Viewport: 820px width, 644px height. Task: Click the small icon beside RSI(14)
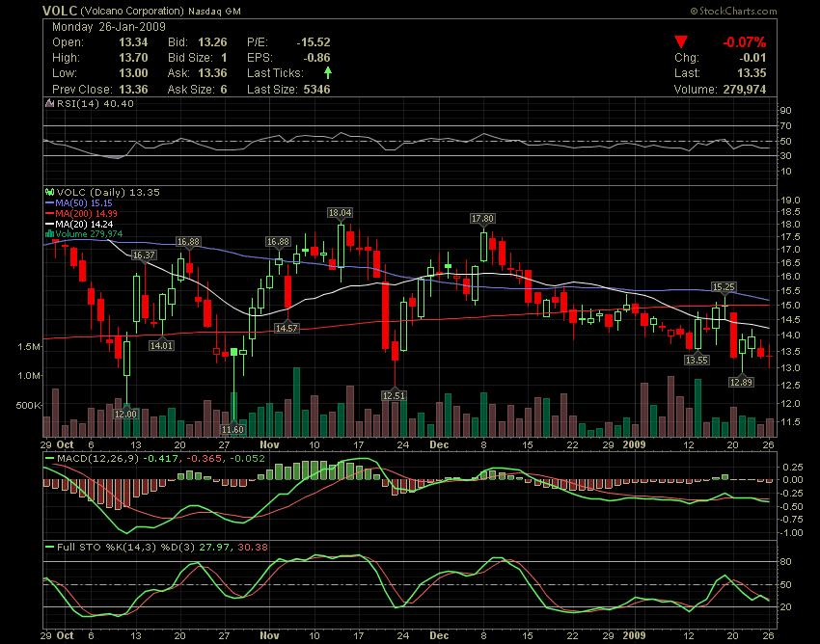click(x=49, y=103)
